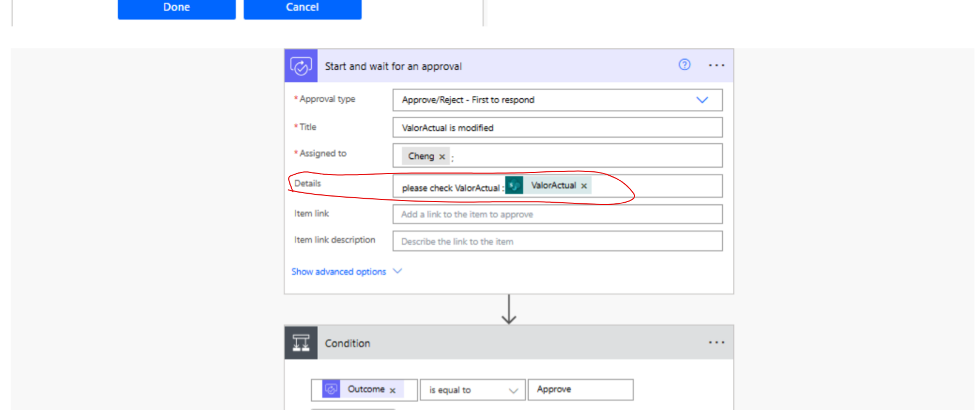Viewport: 980px width, 410px height.
Task: Click the SharePoint icon on ValorActual token
Action: (x=514, y=185)
